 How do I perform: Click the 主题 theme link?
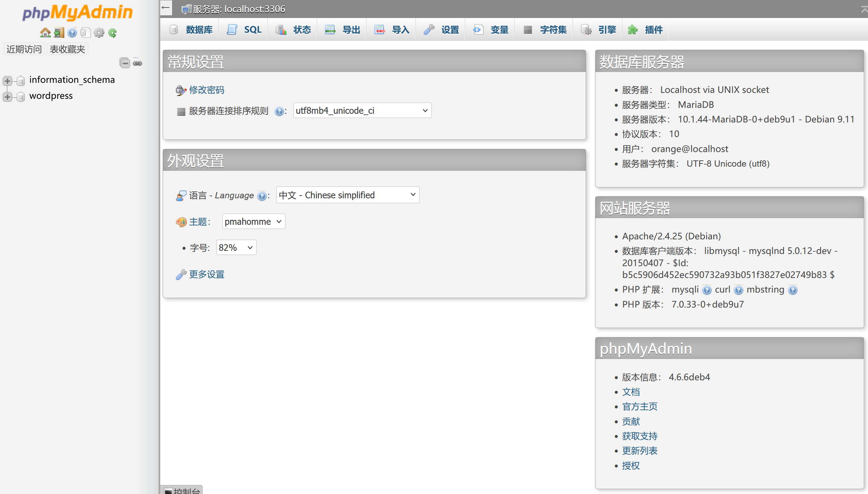click(198, 222)
